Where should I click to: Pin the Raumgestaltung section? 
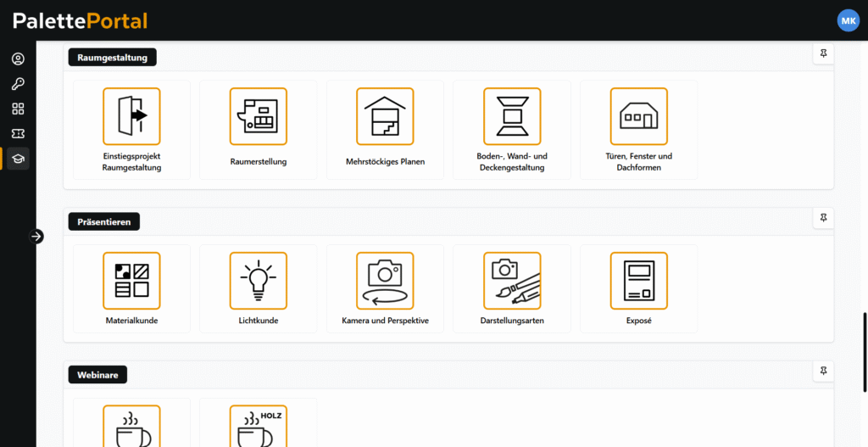(x=823, y=54)
